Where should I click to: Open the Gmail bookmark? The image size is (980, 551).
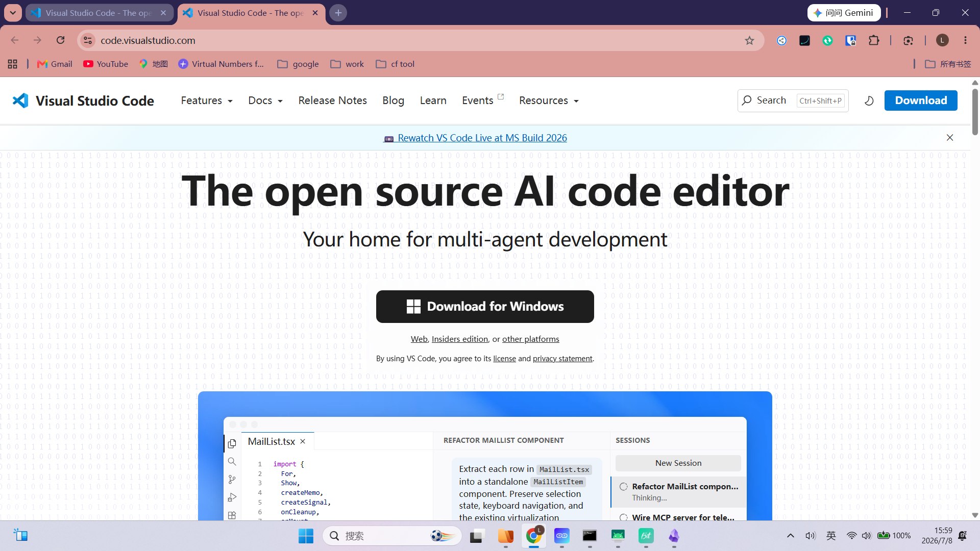click(55, 64)
